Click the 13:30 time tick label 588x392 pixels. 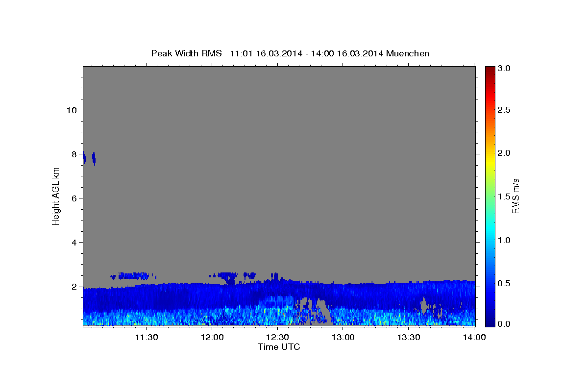[409, 337]
